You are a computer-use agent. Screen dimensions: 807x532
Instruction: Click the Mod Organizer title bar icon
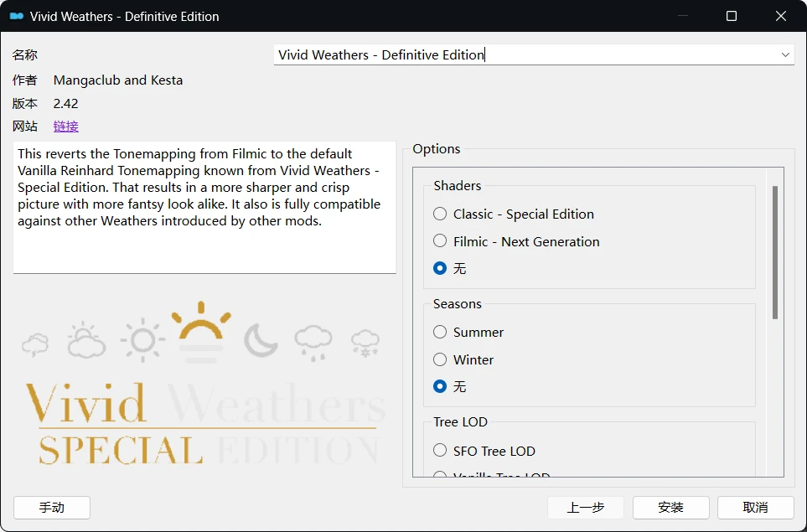[x=17, y=17]
